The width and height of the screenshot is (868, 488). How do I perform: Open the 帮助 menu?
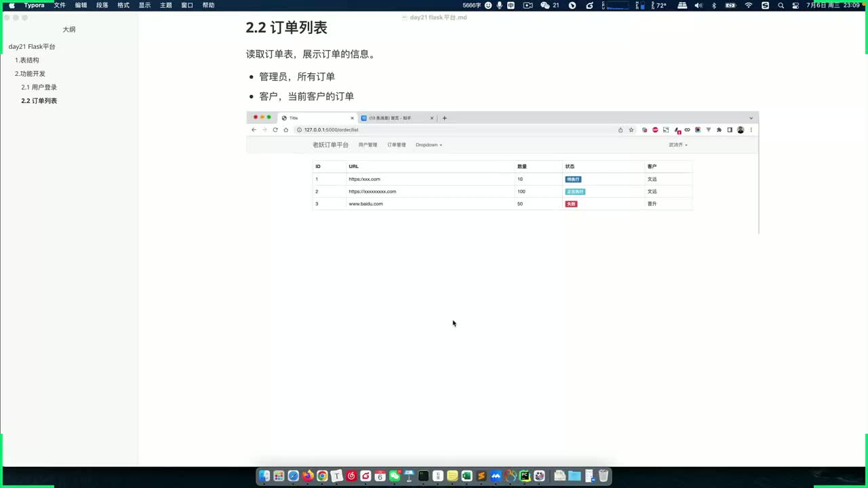tap(208, 5)
